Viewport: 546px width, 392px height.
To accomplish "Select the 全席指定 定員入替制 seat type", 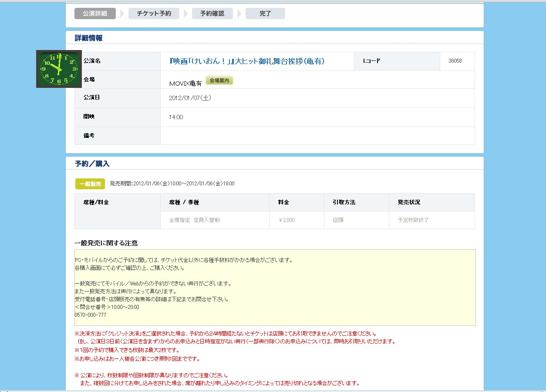I will [194, 220].
